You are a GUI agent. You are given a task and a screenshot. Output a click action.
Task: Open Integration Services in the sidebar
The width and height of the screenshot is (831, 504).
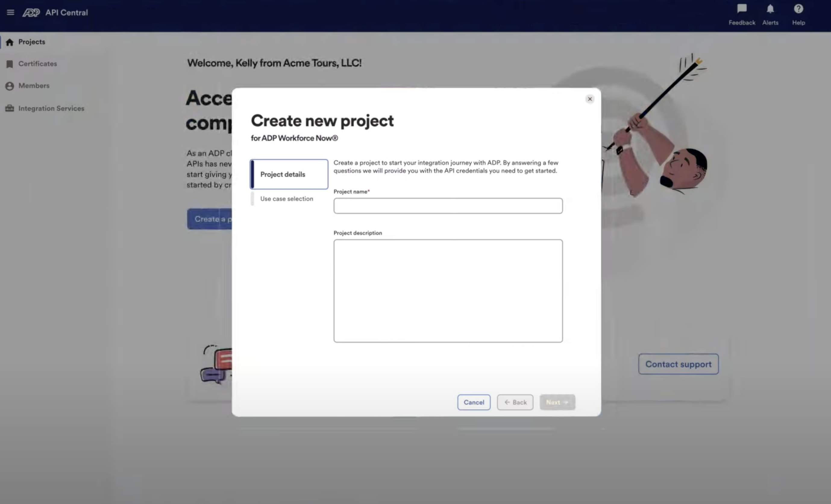pos(51,108)
